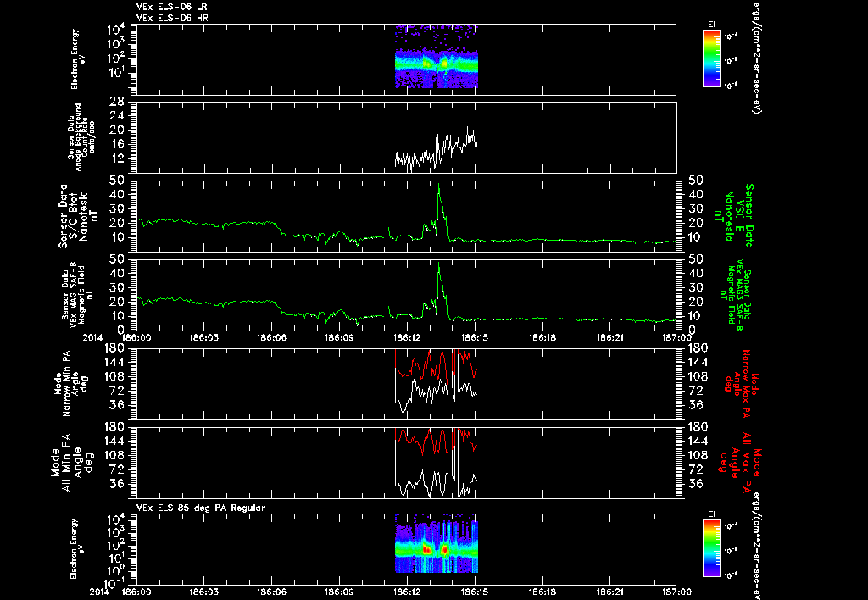The height and width of the screenshot is (600, 868).
Task: Click the '24' tick on the count rate axis
Action: [x=117, y=116]
